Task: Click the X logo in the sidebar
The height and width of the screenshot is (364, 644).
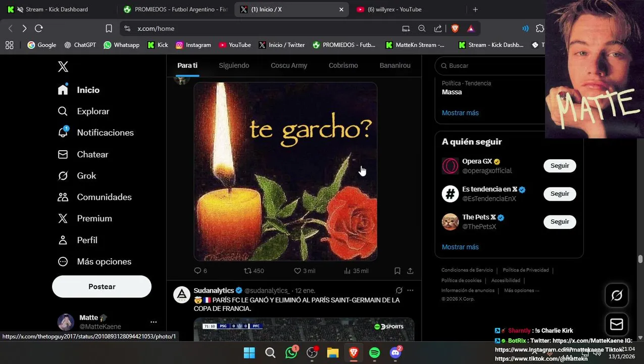Action: click(63, 67)
